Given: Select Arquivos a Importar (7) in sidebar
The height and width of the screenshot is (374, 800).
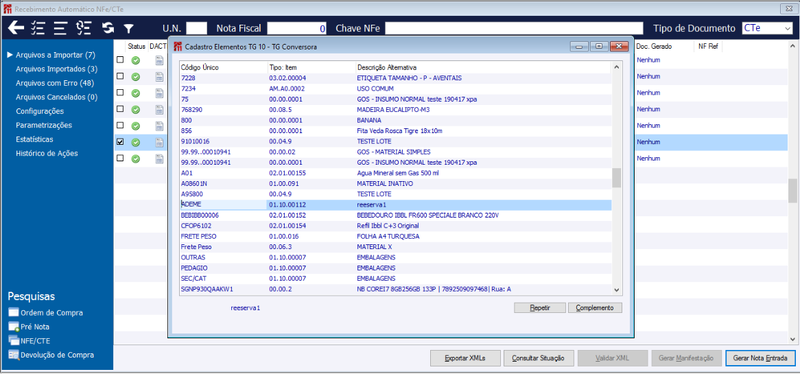Looking at the screenshot, I should pyautogui.click(x=55, y=55).
